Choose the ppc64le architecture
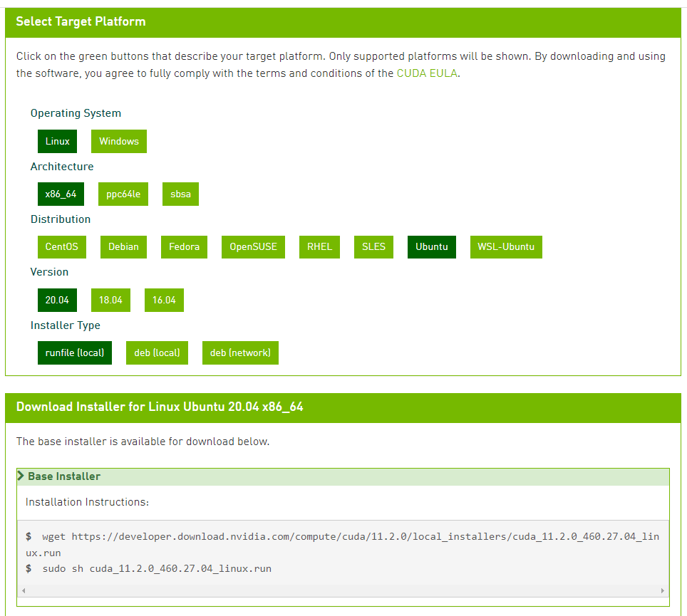This screenshot has width=687, height=616. (x=123, y=194)
